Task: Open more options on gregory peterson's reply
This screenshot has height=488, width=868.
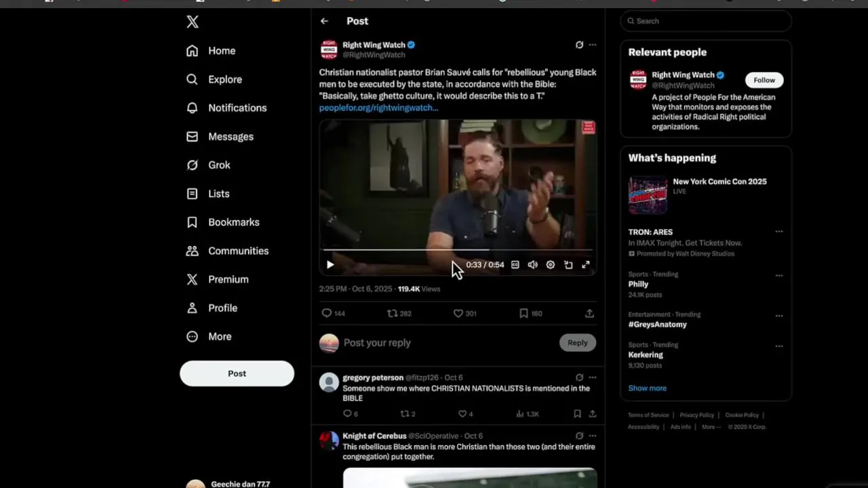Action: pos(593,378)
